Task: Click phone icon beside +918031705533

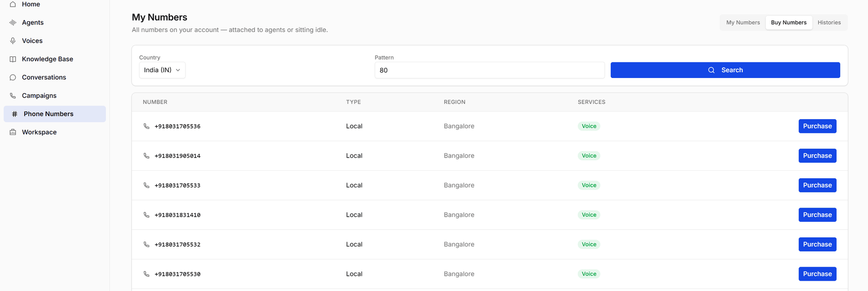Action: point(146,185)
